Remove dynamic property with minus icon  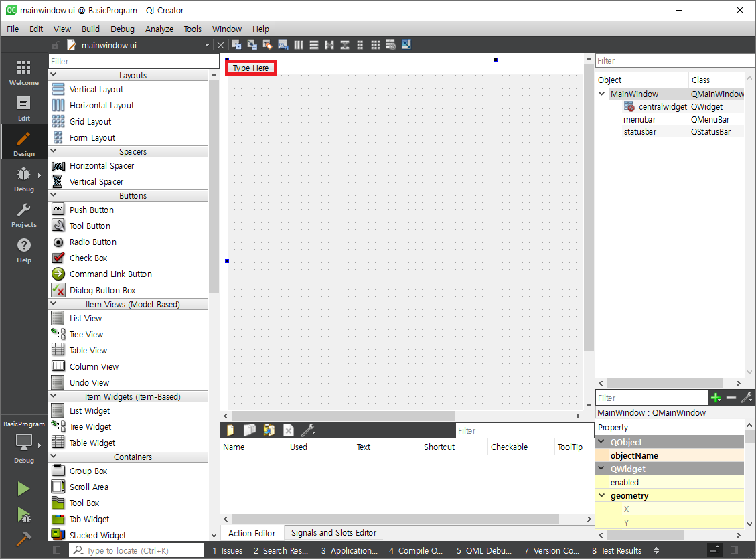[x=731, y=398]
